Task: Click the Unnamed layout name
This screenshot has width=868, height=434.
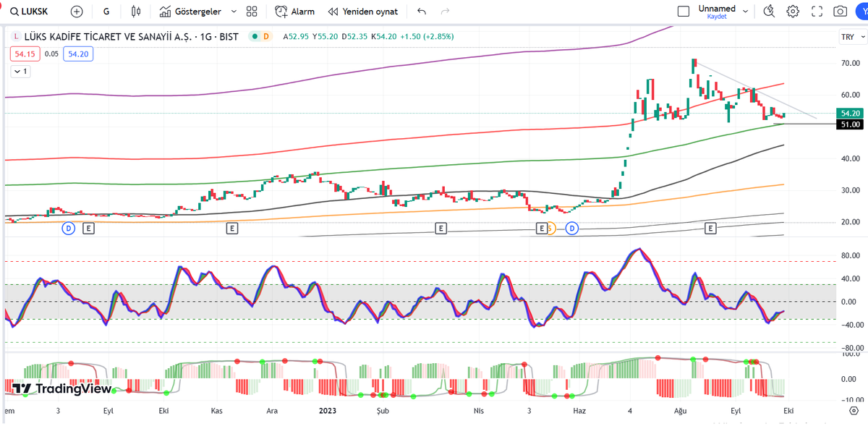Action: tap(717, 9)
